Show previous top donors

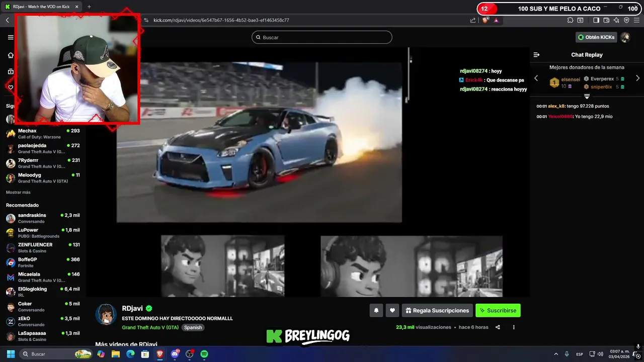point(536,78)
